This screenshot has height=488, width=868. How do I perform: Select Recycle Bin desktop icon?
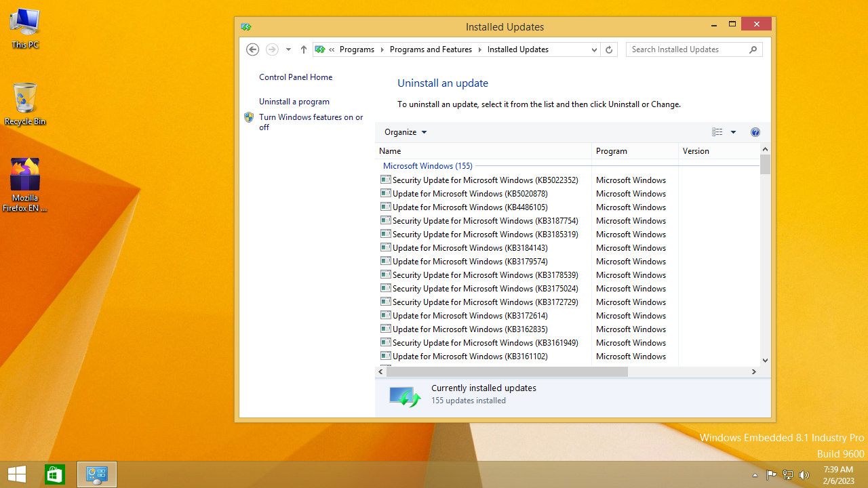[25, 104]
